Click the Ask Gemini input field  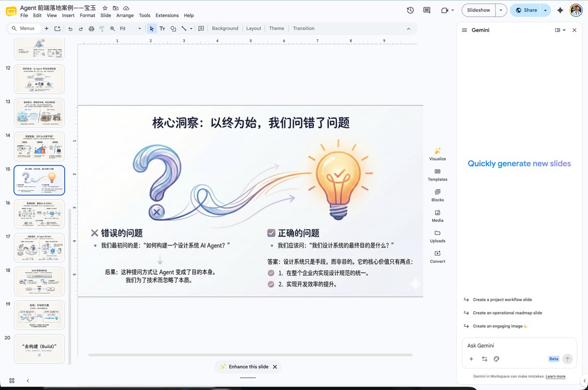(x=518, y=346)
